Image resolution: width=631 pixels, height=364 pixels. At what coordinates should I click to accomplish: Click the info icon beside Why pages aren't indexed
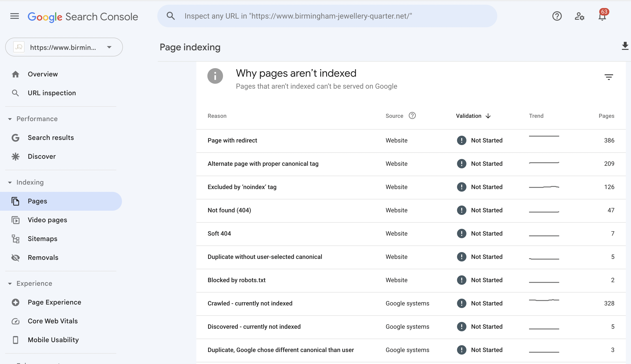215,76
